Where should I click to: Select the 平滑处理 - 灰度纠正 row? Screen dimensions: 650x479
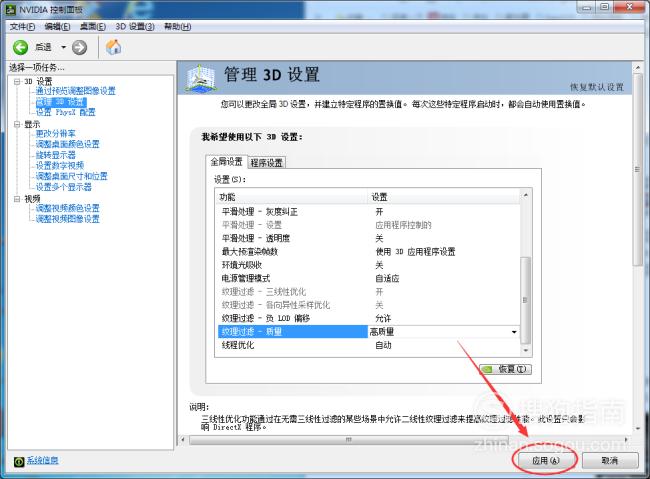tap(368, 212)
